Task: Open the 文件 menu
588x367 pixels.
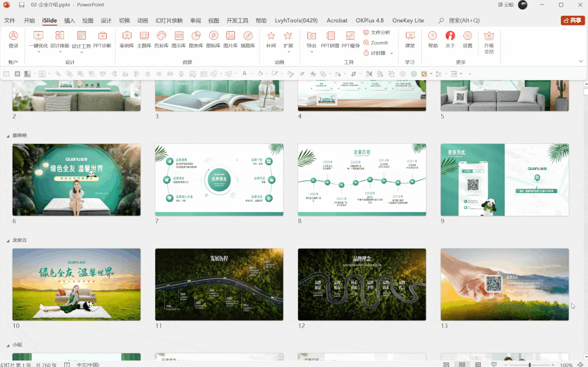Action: (10, 21)
